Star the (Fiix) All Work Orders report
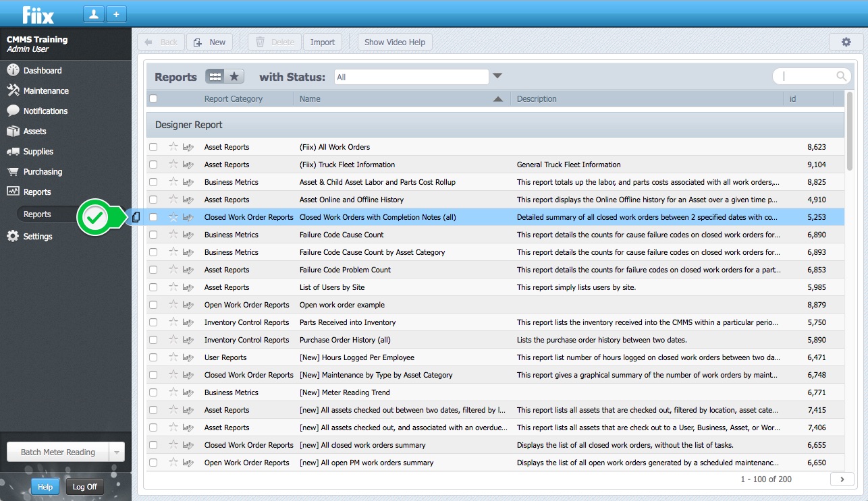Screen dimensions: 868x501 [173, 146]
